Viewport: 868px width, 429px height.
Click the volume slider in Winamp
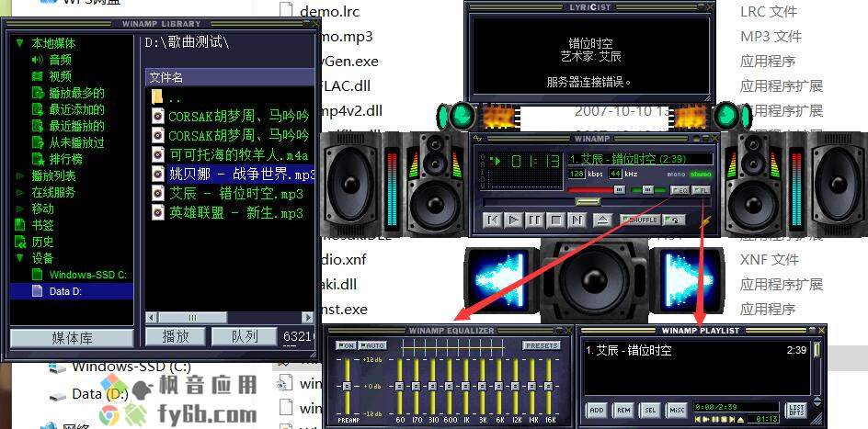[619, 190]
